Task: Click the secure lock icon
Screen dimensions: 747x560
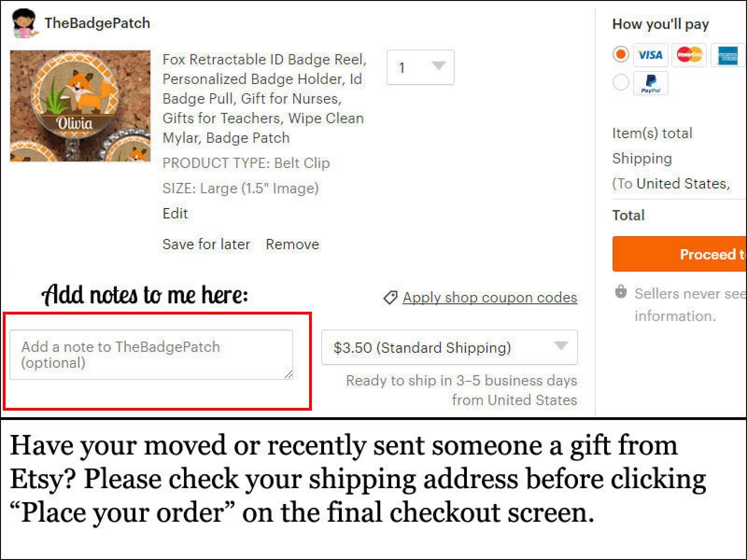Action: 620,292
